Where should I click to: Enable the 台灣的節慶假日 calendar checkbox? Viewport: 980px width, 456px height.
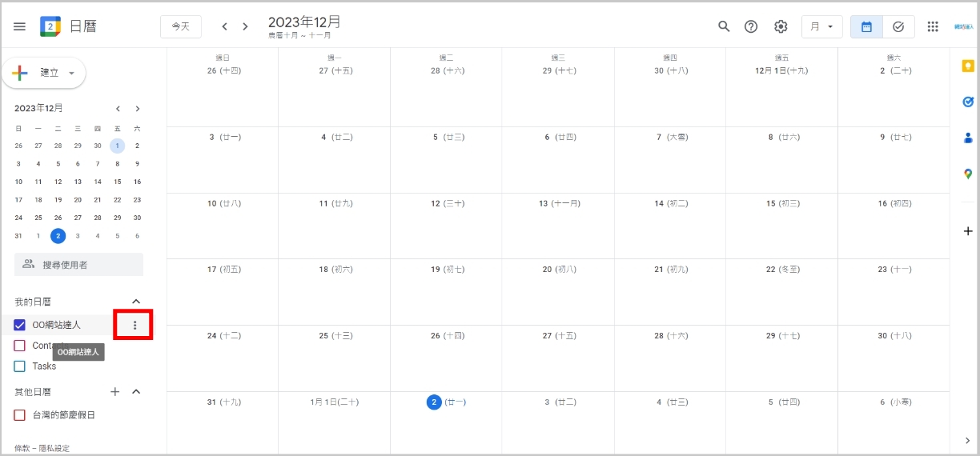pyautogui.click(x=20, y=415)
